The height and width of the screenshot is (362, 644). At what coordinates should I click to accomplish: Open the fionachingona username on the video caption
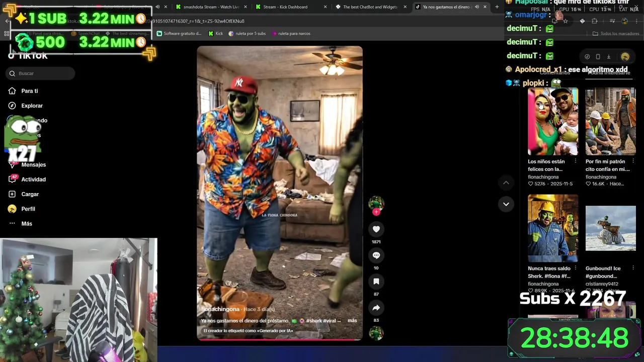[x=220, y=309]
